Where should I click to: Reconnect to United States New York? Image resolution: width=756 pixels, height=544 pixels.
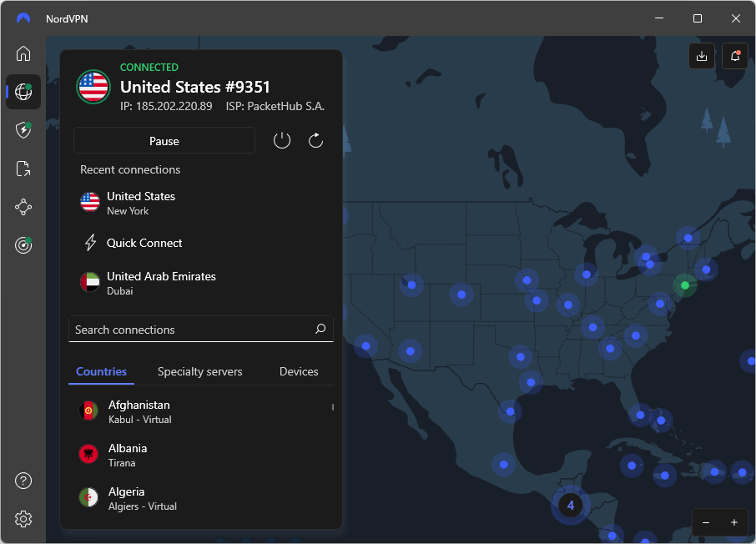pos(201,203)
